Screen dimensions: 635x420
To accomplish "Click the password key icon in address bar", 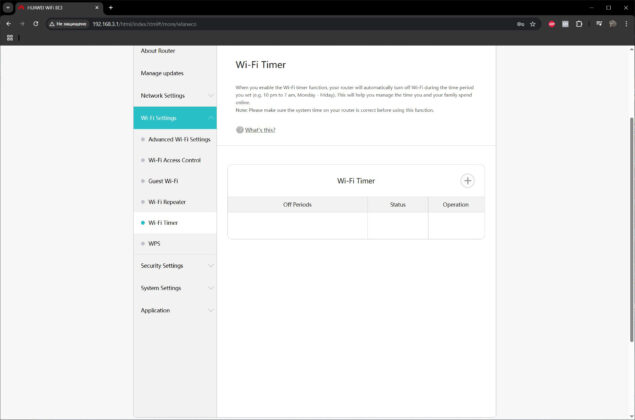I will click(520, 24).
